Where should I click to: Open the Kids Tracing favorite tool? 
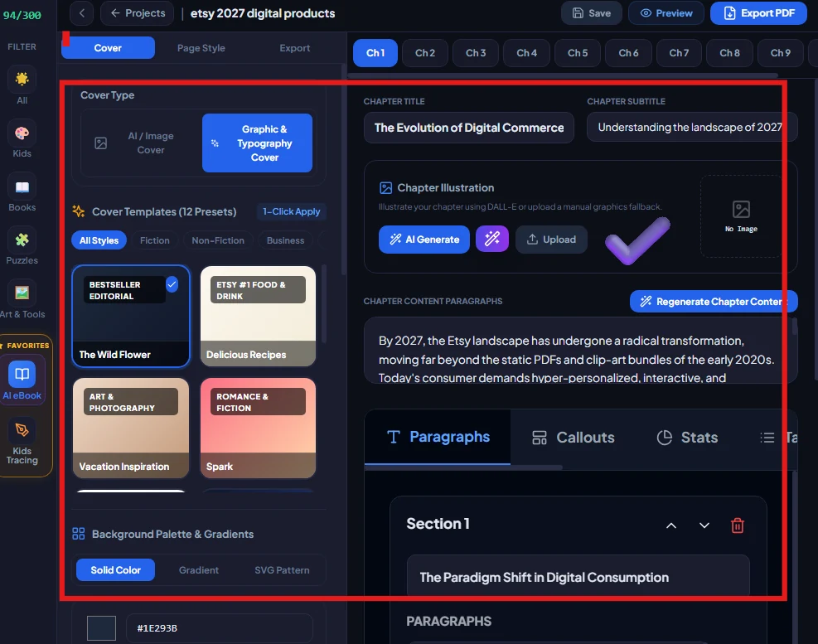point(22,442)
